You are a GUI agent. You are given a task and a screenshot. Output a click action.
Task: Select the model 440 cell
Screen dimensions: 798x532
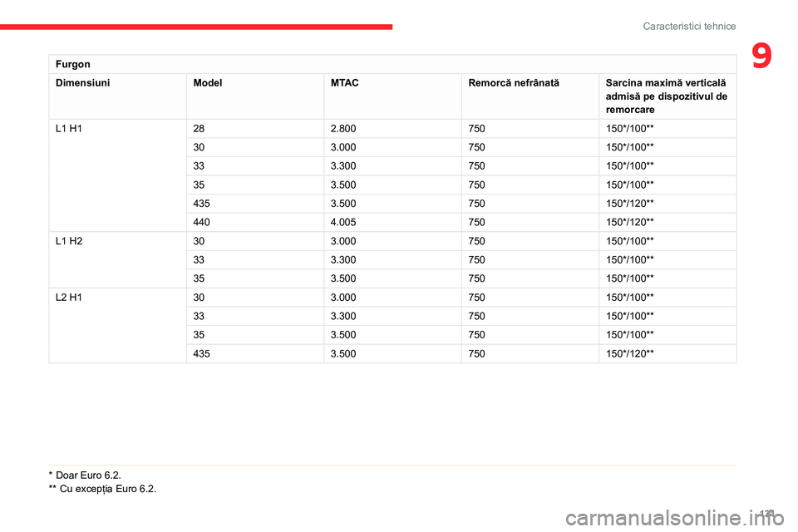[x=201, y=222]
